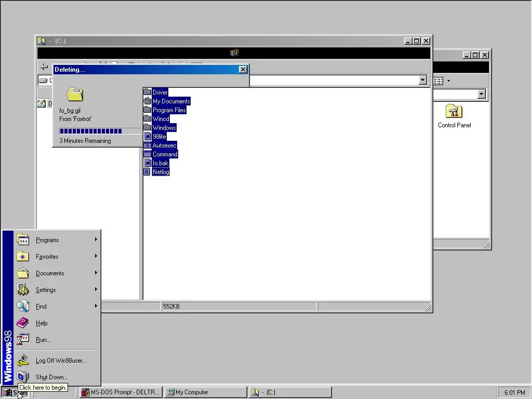Expand the Programs submenu arrow
Viewport: 532px width, 399px height.
pos(96,240)
